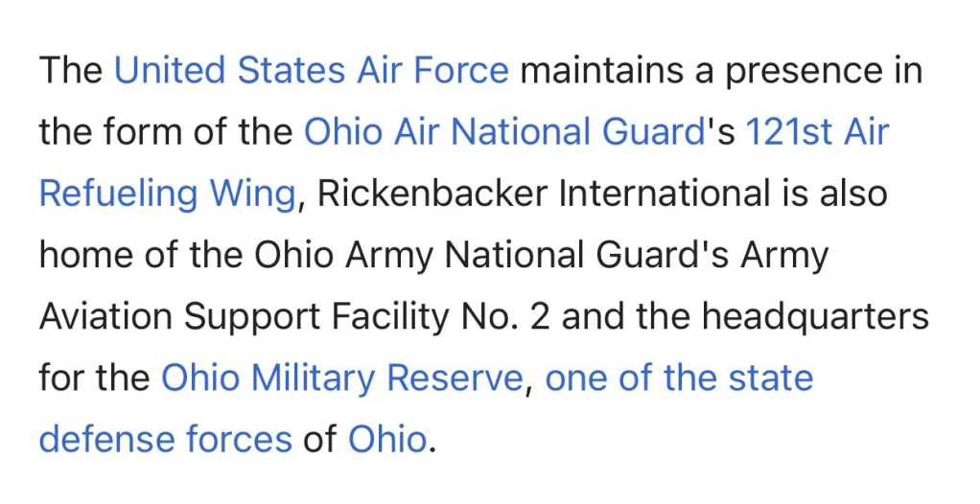This screenshot has width=980, height=504.
Task: Follow the Ohio Air National Guard link
Action: [504, 132]
